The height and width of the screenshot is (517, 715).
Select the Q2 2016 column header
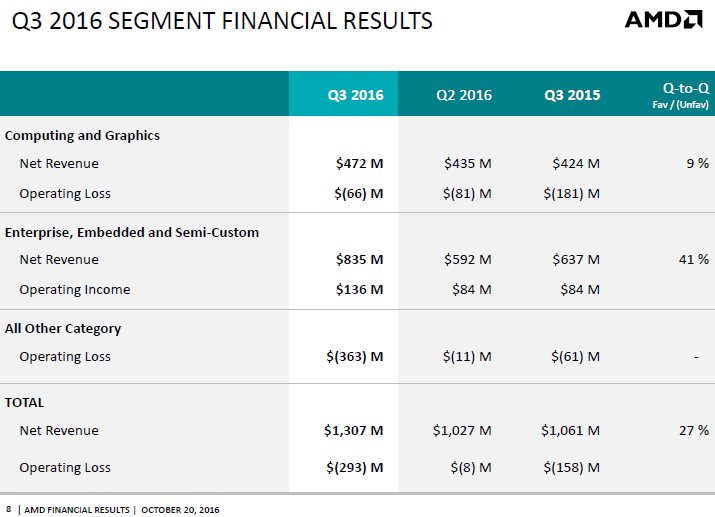464,95
